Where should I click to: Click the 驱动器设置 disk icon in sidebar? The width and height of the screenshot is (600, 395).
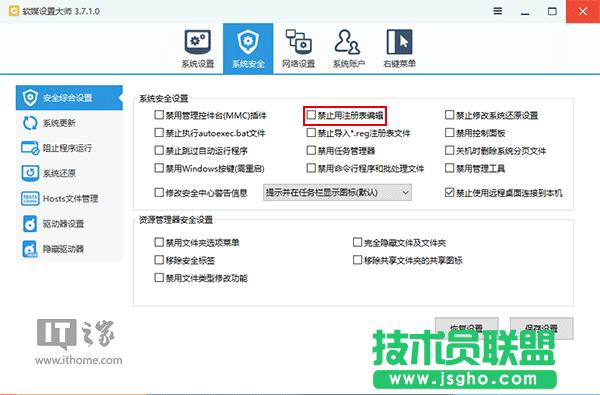click(30, 224)
